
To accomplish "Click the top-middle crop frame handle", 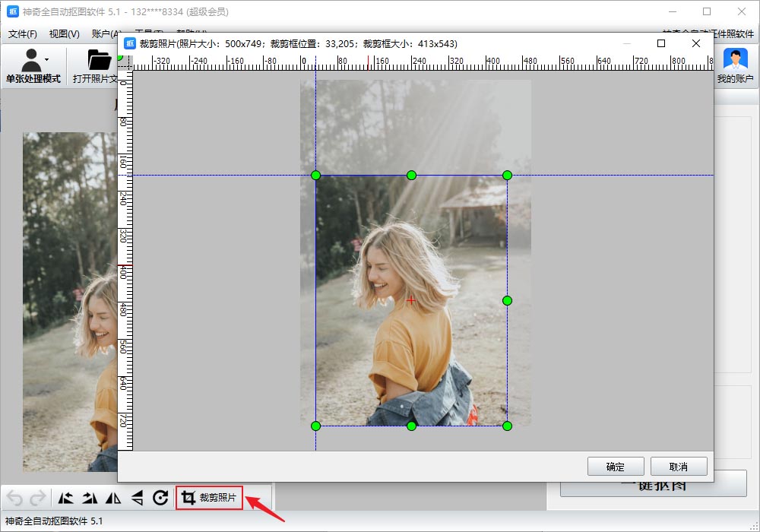I will tap(411, 176).
